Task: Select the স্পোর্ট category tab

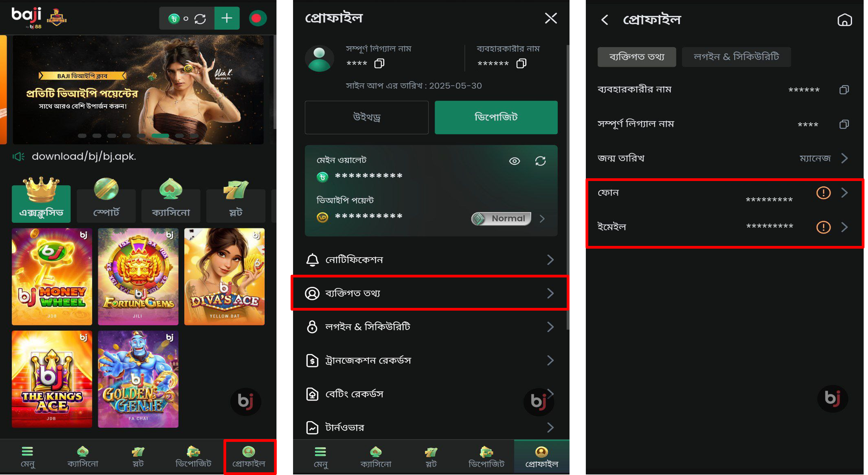Action: click(x=106, y=201)
